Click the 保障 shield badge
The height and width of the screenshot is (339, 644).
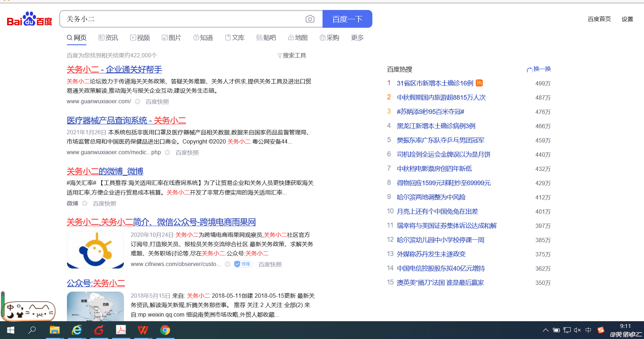coord(244,264)
